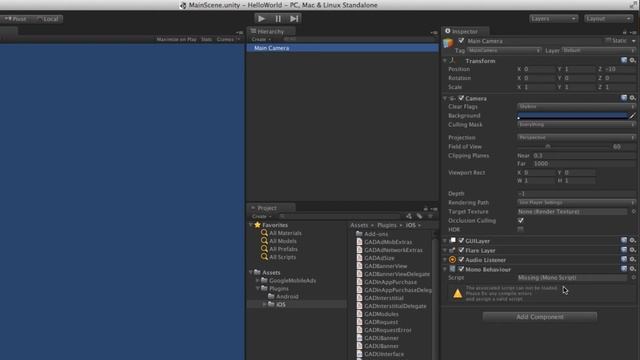The image size is (640, 360).
Task: Click the Favorites star icon
Action: pos(257,225)
